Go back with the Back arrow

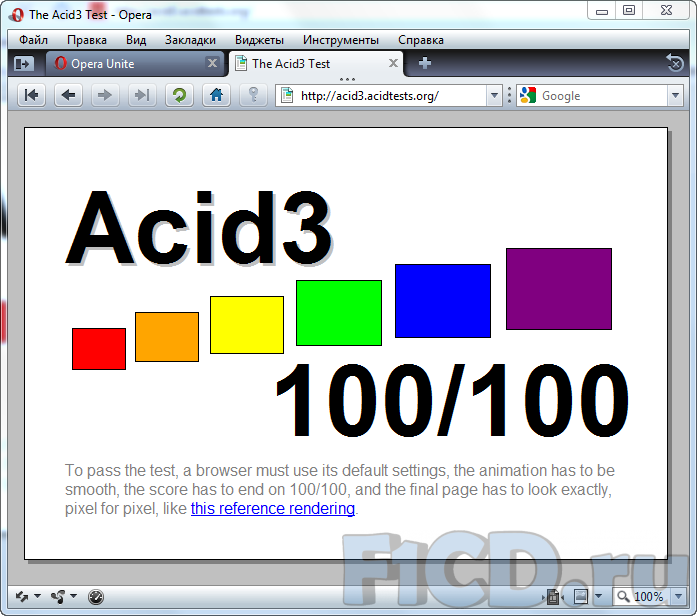68,95
